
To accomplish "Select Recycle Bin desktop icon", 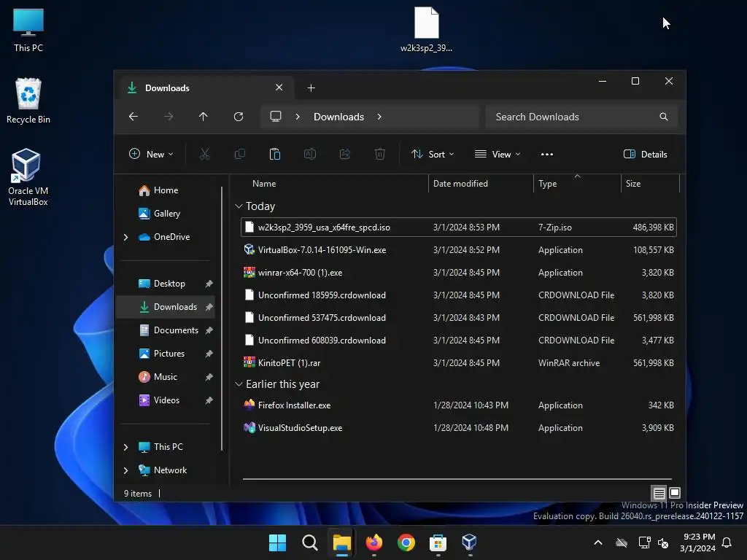I will click(x=28, y=101).
